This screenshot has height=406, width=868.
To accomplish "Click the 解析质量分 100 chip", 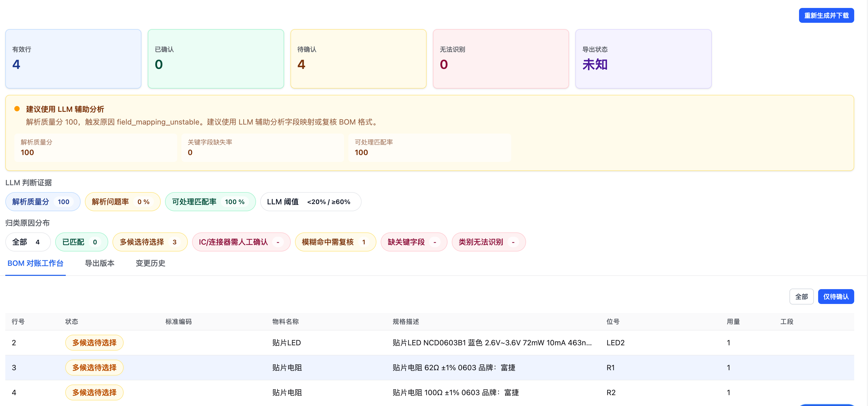I will [x=43, y=202].
